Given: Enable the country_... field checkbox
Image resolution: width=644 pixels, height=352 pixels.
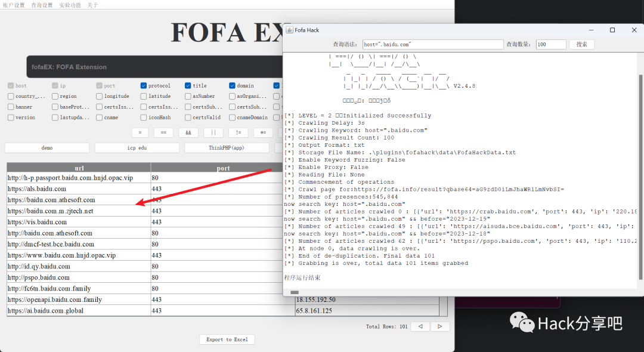Looking at the screenshot, I should pos(11,96).
